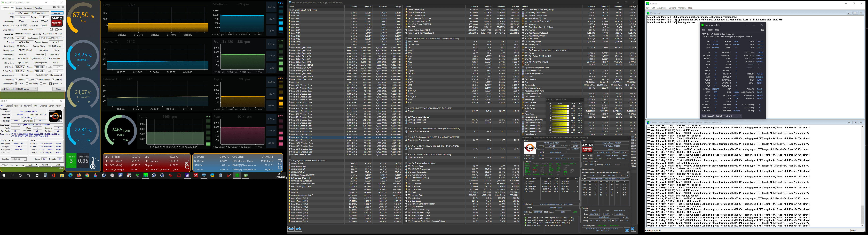The height and width of the screenshot is (235, 868).
Task: Switch to the Mainboard tab in CPU-Z
Action: tap(18, 106)
